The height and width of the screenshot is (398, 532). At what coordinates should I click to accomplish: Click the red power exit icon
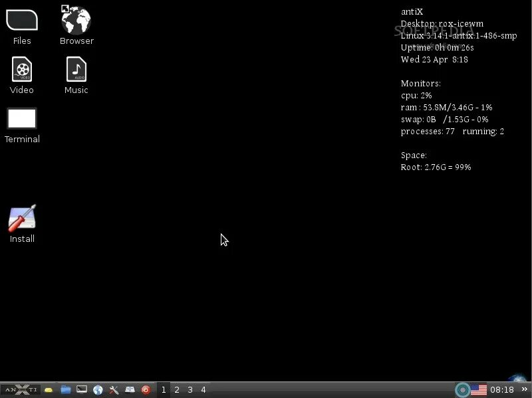coord(146,390)
